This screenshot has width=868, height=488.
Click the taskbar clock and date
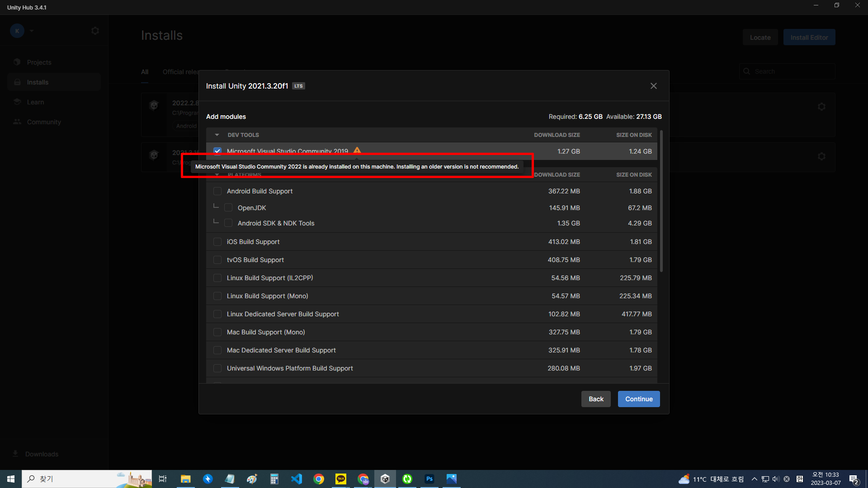[826, 479]
